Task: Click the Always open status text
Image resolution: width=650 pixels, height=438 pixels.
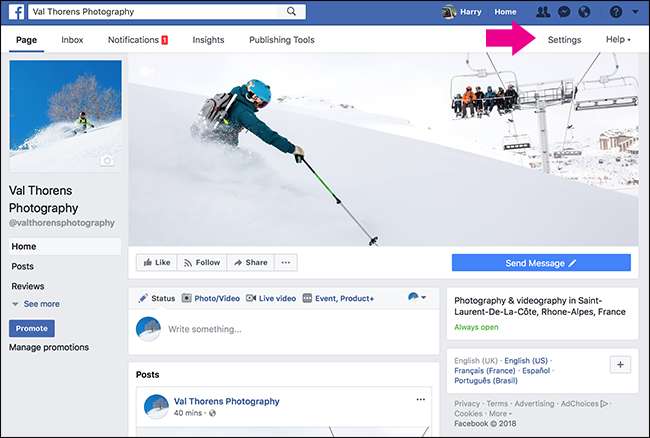Action: click(x=476, y=327)
